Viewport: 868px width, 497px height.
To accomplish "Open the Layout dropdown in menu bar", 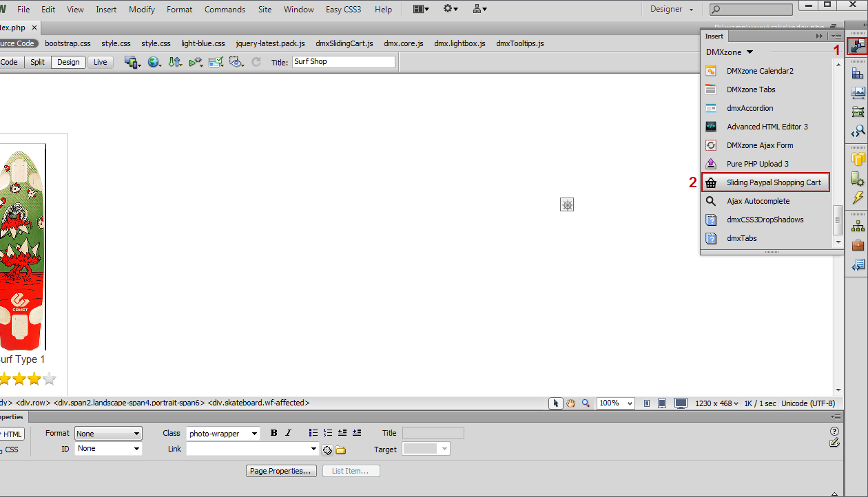I will pyautogui.click(x=421, y=10).
